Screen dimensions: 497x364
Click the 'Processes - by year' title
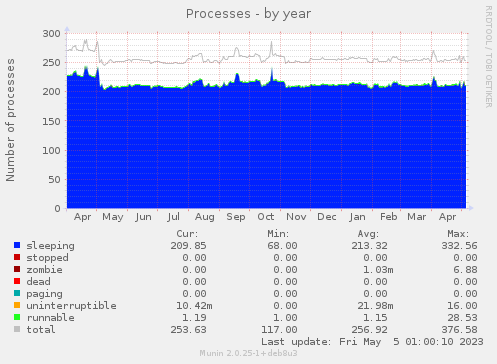[248, 14]
